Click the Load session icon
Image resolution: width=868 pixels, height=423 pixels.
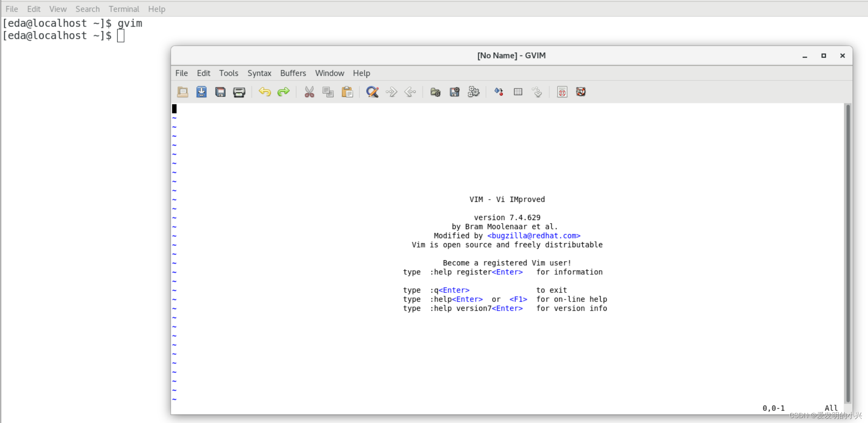coord(436,92)
